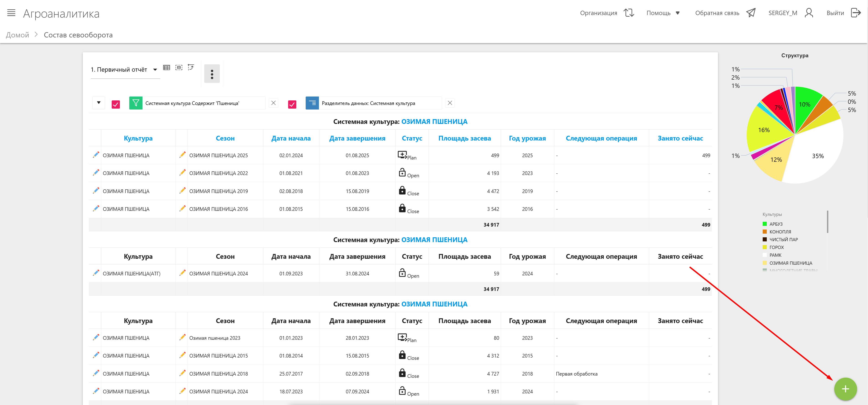
Task: Sort by Дата начала column header
Action: click(x=291, y=138)
